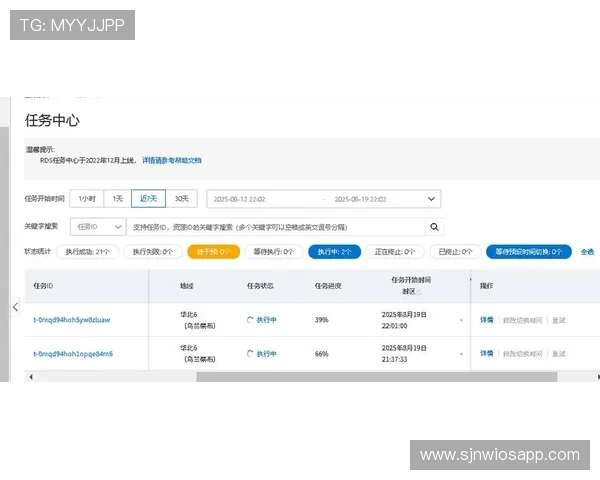The height and width of the screenshot is (480, 600).
Task: Click the spinner icon for task t-0nnqd94hoh5yw8zluaw
Action: pyautogui.click(x=250, y=320)
